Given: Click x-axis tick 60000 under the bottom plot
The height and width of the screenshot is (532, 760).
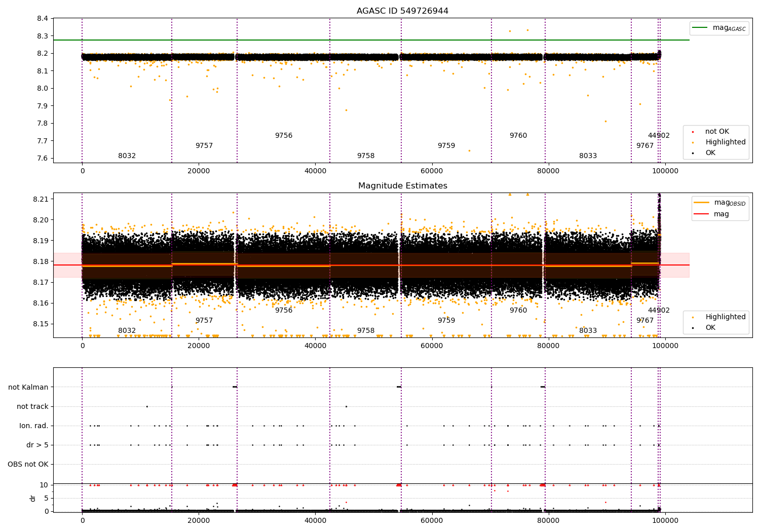Looking at the screenshot, I should pyautogui.click(x=432, y=520).
